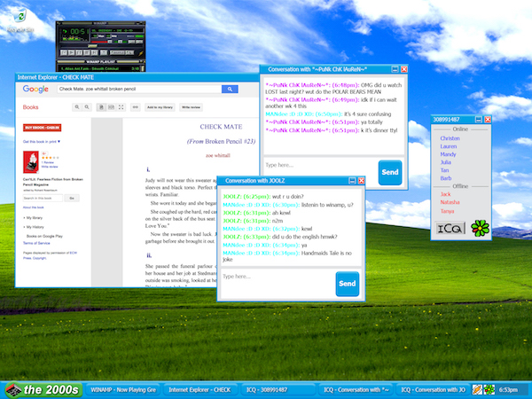Click the link icon in book toolbar

point(136,107)
